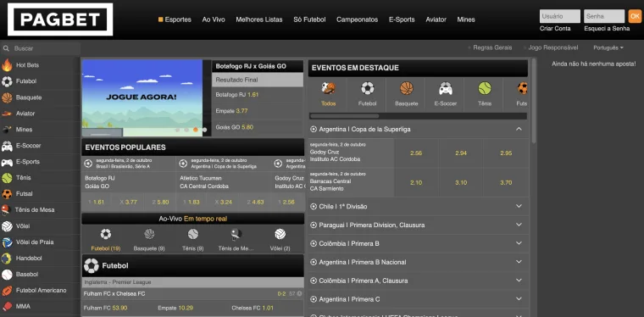Open the MMA glove icon in sidebar
644x317 pixels.
point(7,307)
